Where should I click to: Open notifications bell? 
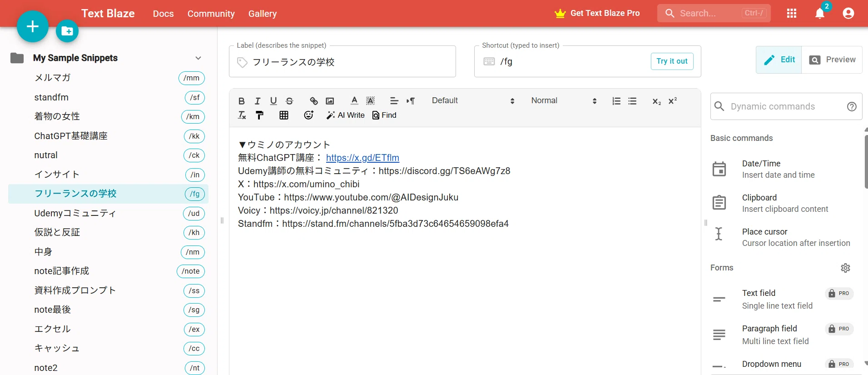[x=820, y=13]
